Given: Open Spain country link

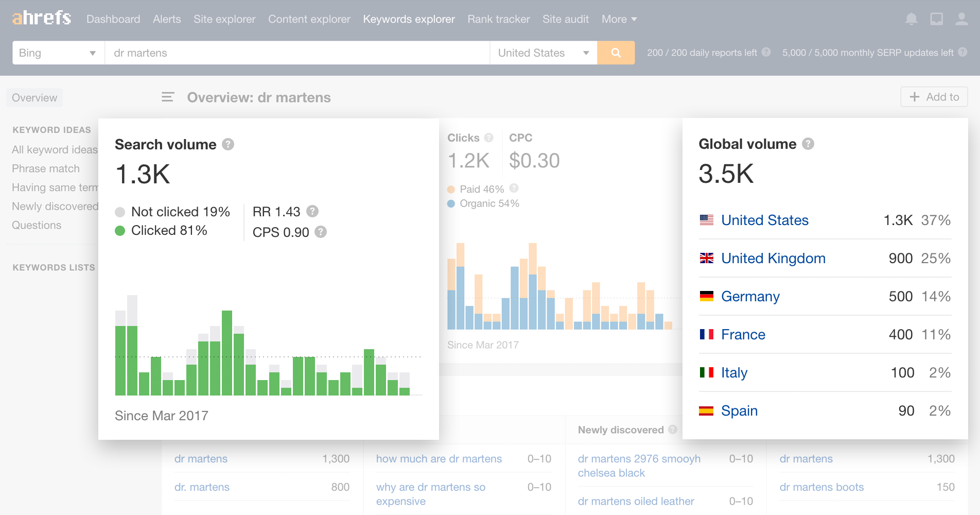Looking at the screenshot, I should [x=739, y=410].
